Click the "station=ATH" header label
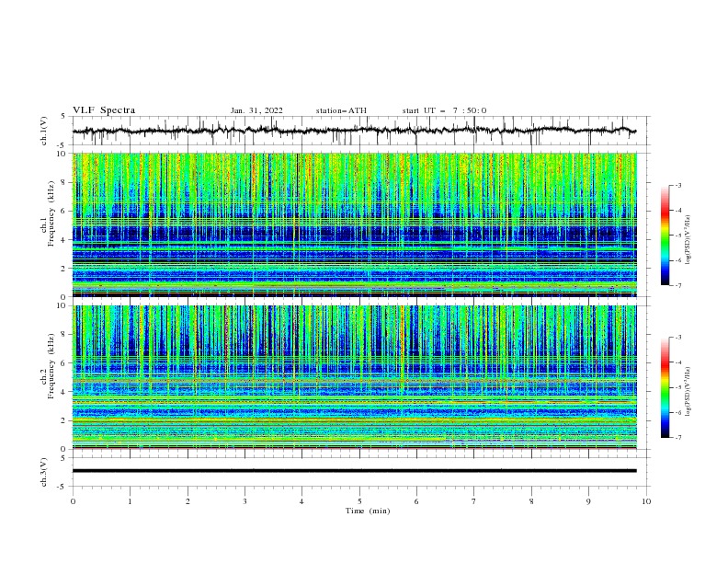 [x=341, y=110]
